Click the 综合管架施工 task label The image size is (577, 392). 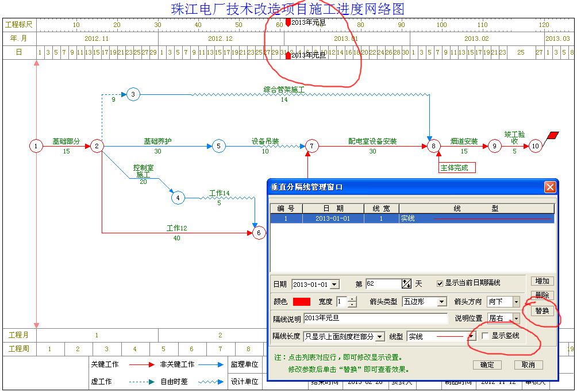coord(284,90)
